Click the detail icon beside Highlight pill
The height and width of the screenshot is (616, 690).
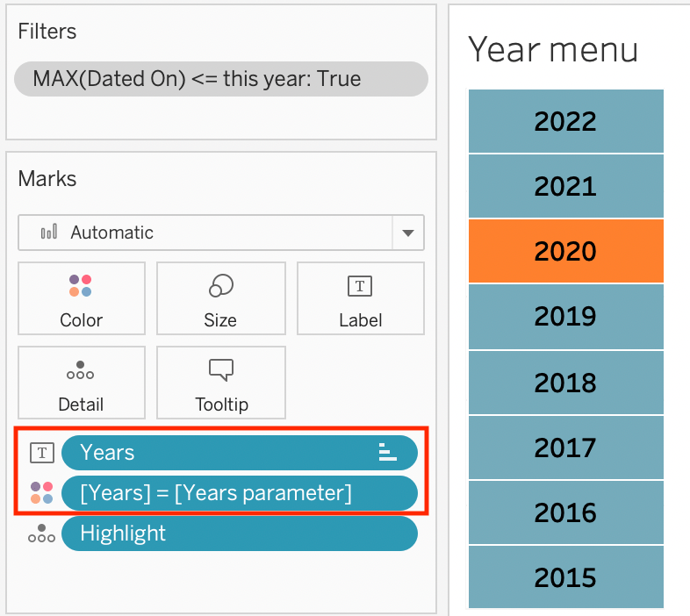[41, 534]
